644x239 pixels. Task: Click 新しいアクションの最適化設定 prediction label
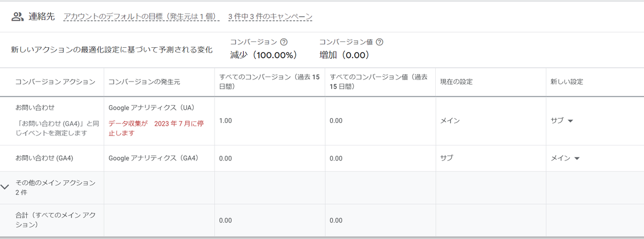point(112,49)
